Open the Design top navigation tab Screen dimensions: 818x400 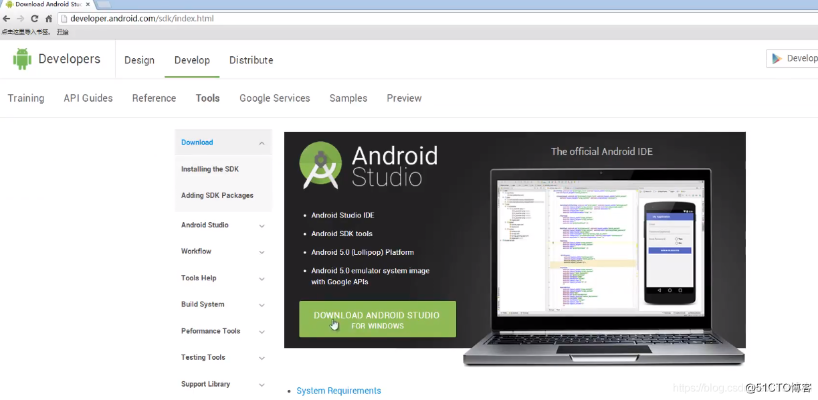click(139, 60)
